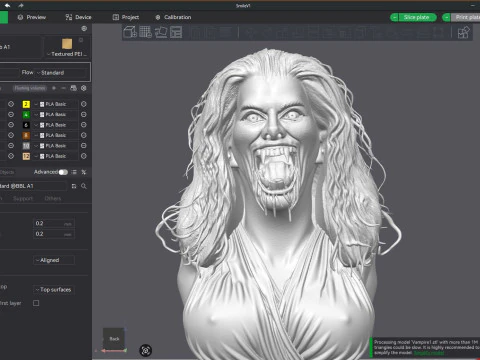Open PLA Basic dropdown for filament 10
This screenshot has height=360, width=480.
coord(56,146)
